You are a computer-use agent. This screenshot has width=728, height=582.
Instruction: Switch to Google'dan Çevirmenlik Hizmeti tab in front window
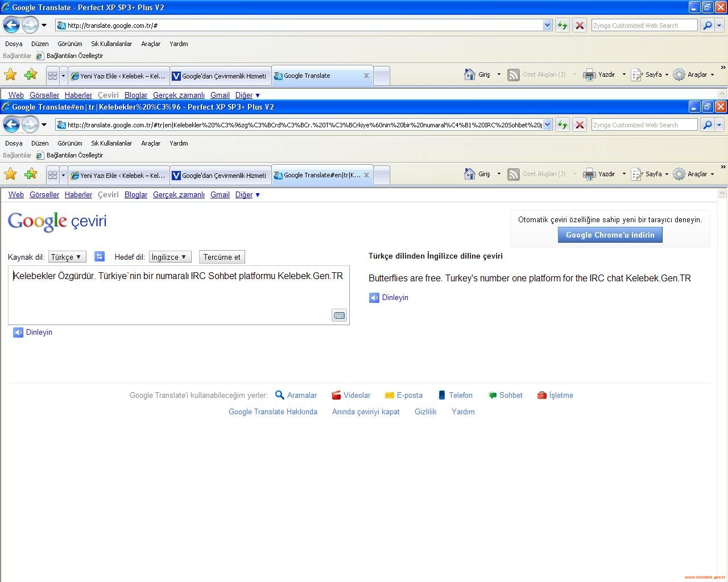click(220, 175)
